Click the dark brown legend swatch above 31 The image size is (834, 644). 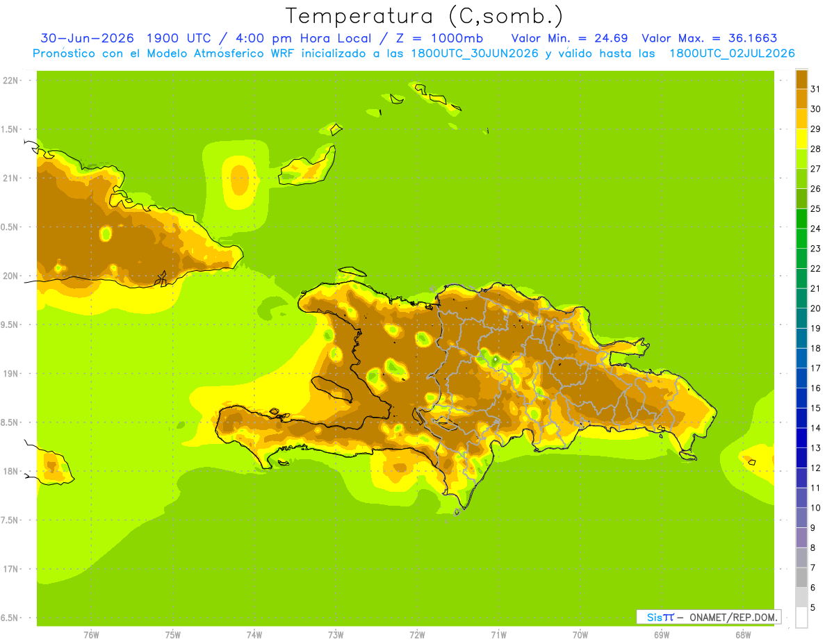pos(801,79)
